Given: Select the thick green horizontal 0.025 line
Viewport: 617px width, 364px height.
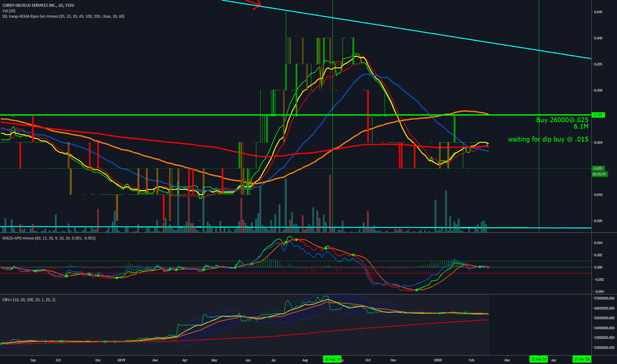Looking at the screenshot, I should pos(295,115).
